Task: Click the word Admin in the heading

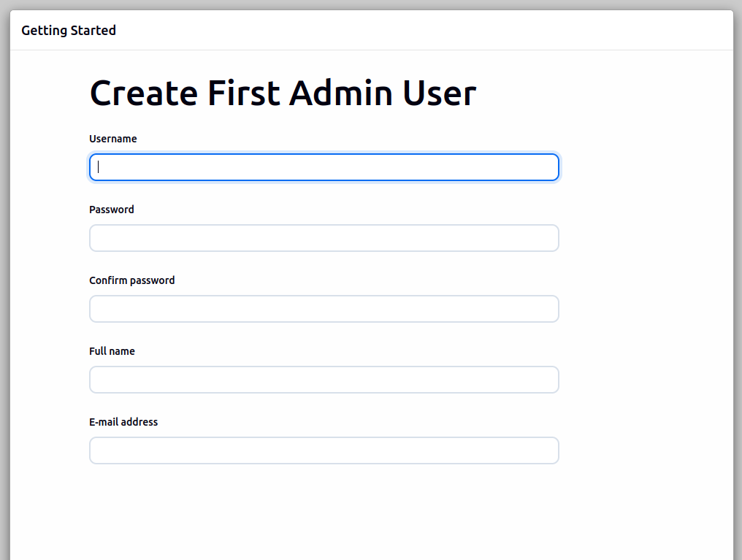Action: tap(340, 93)
